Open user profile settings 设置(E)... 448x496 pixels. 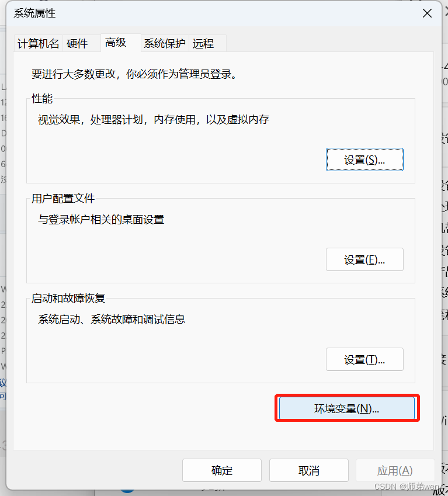(364, 260)
